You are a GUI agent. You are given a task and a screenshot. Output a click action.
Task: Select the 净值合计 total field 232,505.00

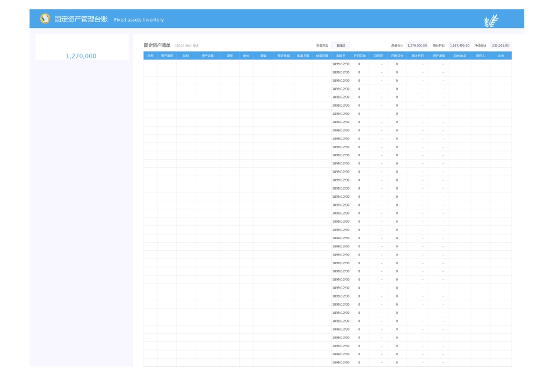(x=500, y=45)
